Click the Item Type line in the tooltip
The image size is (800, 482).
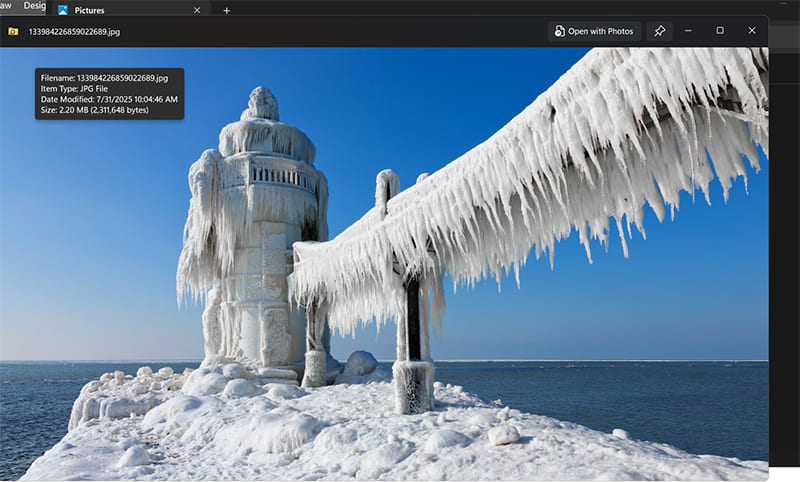[76, 88]
